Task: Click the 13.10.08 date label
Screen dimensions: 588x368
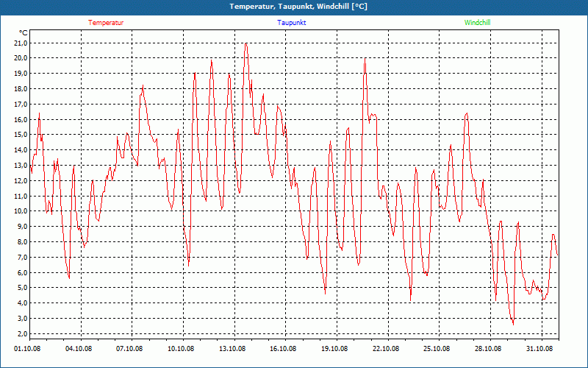Action: (x=232, y=348)
